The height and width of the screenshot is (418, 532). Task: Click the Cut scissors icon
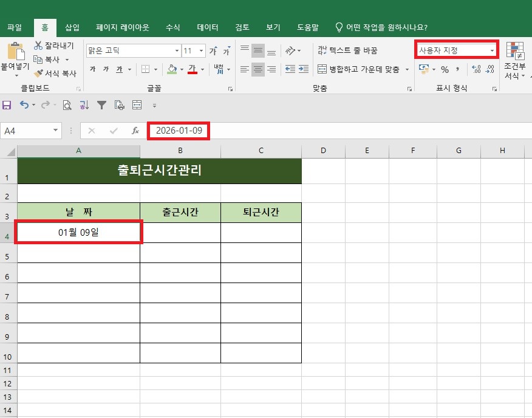(38, 46)
